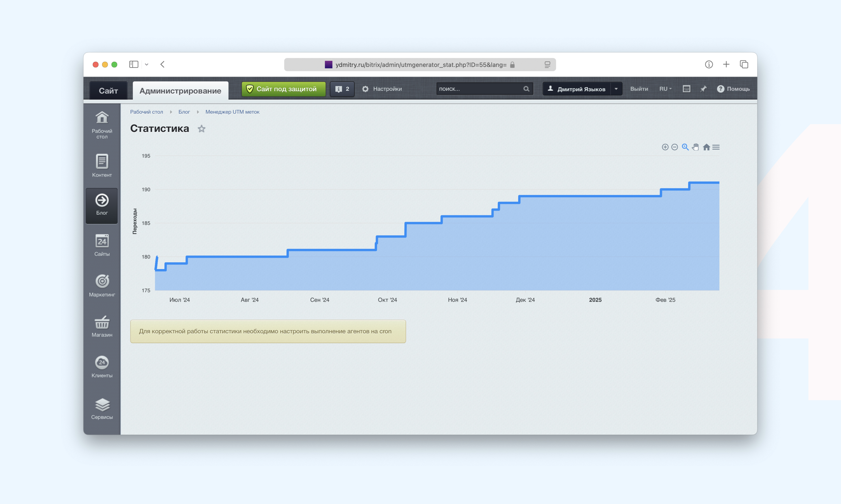The image size is (841, 504).
Task: Select the chart selection zoom tool
Action: point(685,147)
